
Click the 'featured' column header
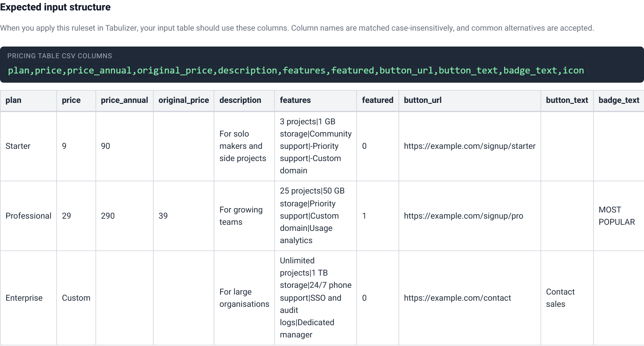[377, 100]
